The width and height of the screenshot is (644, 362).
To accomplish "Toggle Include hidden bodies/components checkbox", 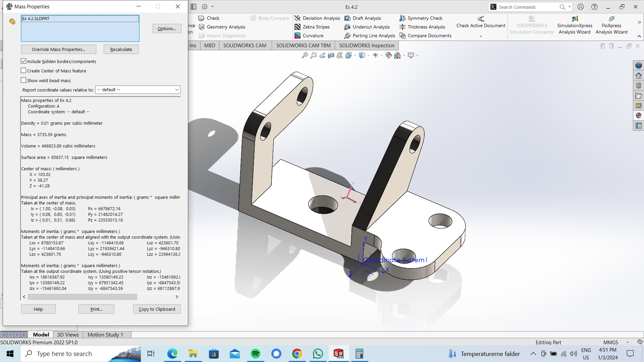I will click(x=23, y=61).
